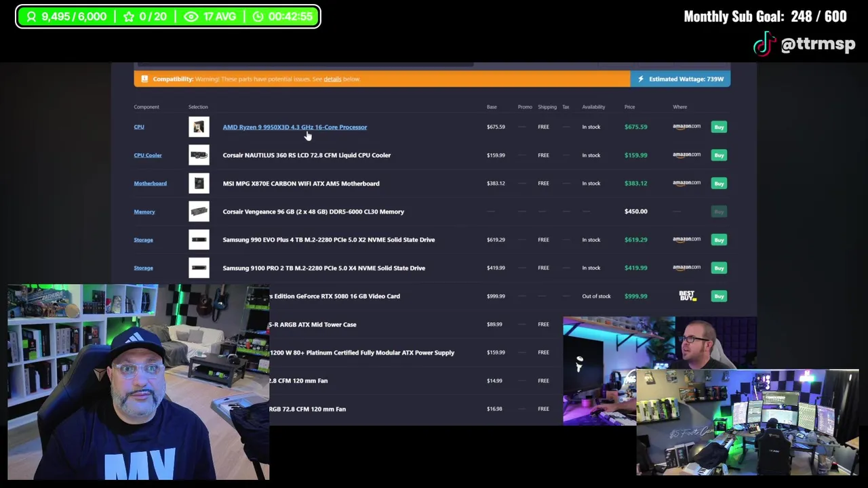Click the Where column header
The height and width of the screenshot is (488, 868).
[x=679, y=106]
